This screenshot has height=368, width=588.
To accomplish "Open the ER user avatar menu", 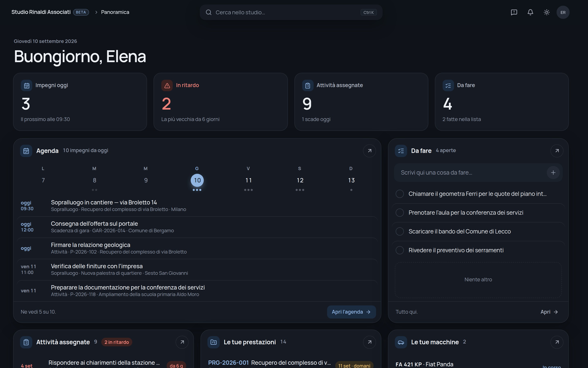I will (563, 12).
